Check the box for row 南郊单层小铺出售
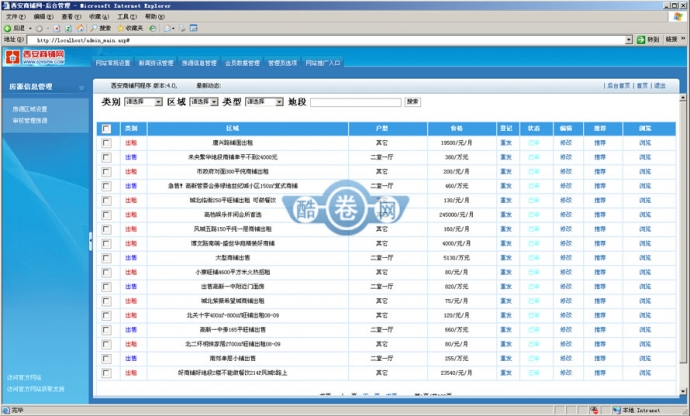690x416 pixels. point(106,359)
